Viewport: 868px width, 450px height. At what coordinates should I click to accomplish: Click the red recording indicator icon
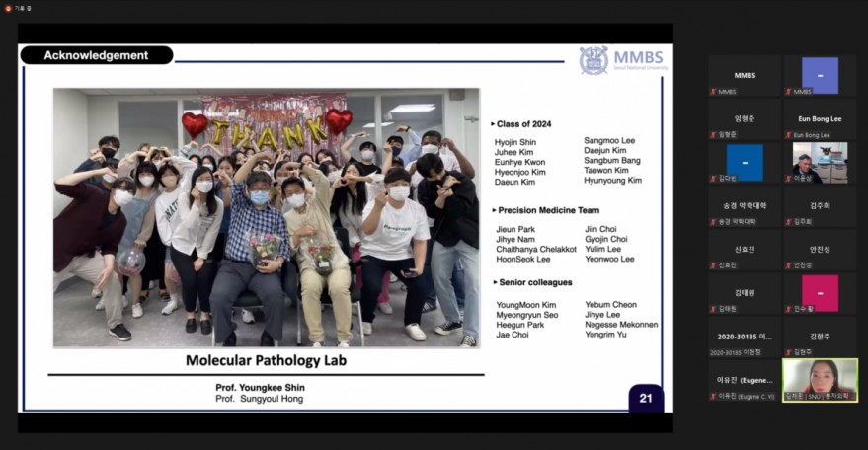click(8, 8)
